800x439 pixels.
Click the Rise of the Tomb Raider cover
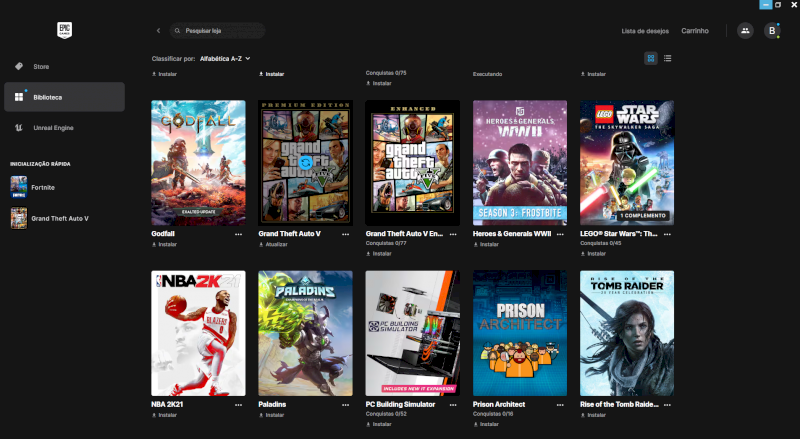(x=627, y=333)
